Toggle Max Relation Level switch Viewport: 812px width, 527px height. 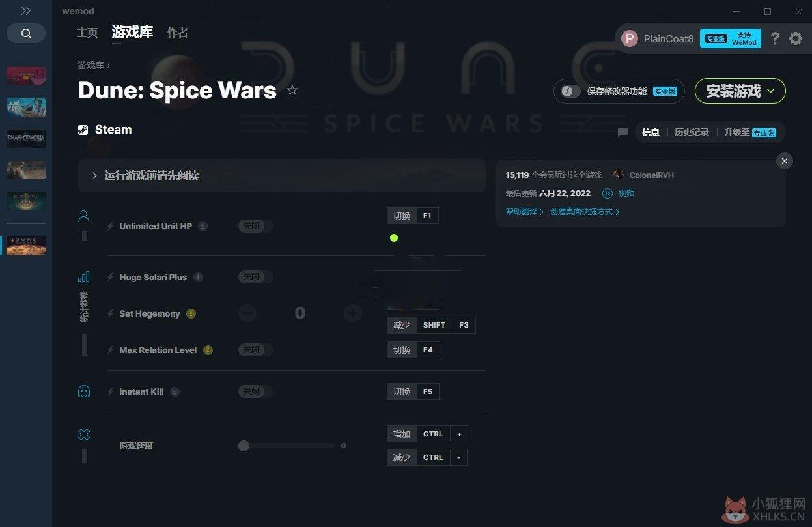[x=256, y=350]
